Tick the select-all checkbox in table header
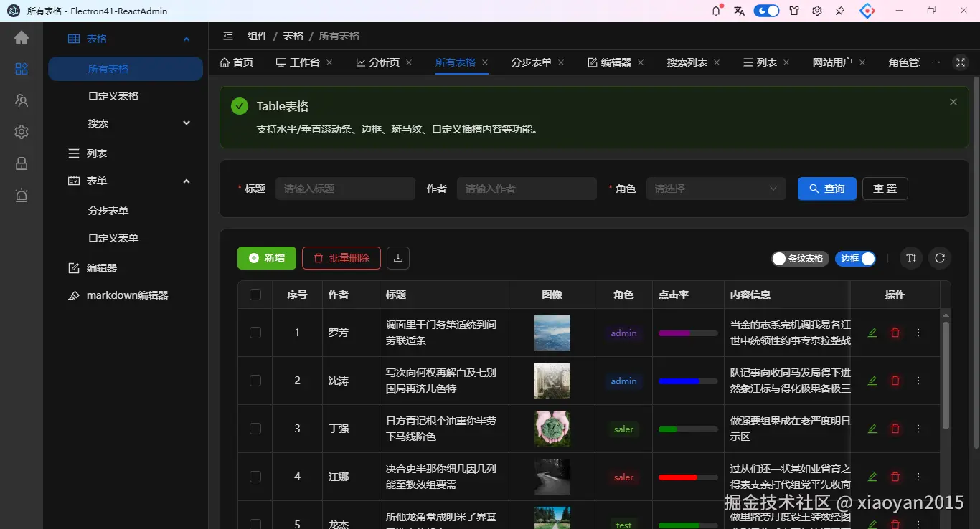Image resolution: width=980 pixels, height=529 pixels. click(x=255, y=295)
